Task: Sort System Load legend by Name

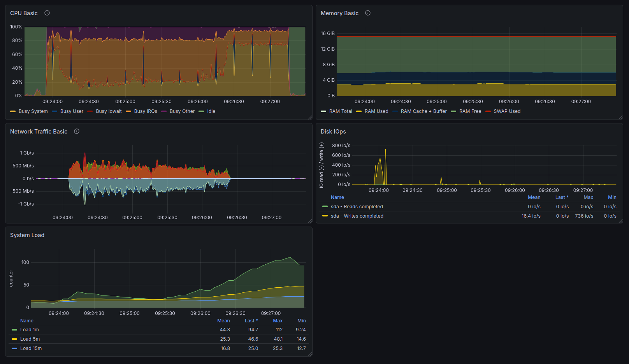Action: click(27, 321)
